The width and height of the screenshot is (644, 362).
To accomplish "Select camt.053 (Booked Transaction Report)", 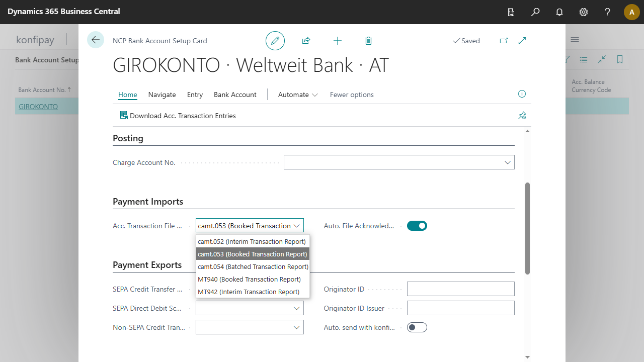I will (253, 254).
